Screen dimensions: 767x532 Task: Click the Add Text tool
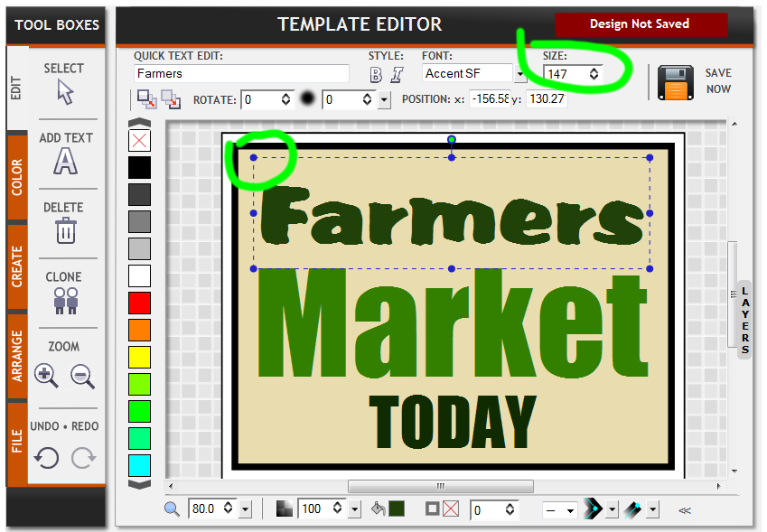65,161
